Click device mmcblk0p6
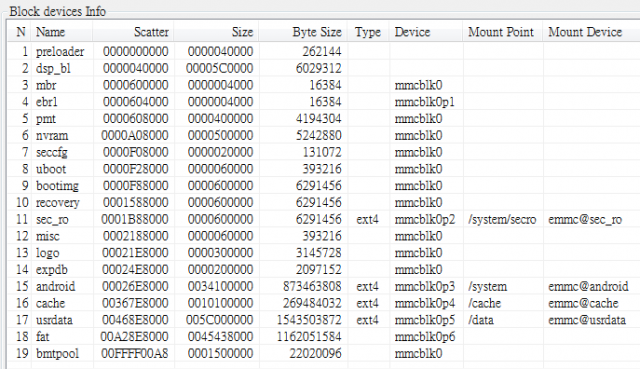Viewport: 640px width, 369px height. (424, 336)
